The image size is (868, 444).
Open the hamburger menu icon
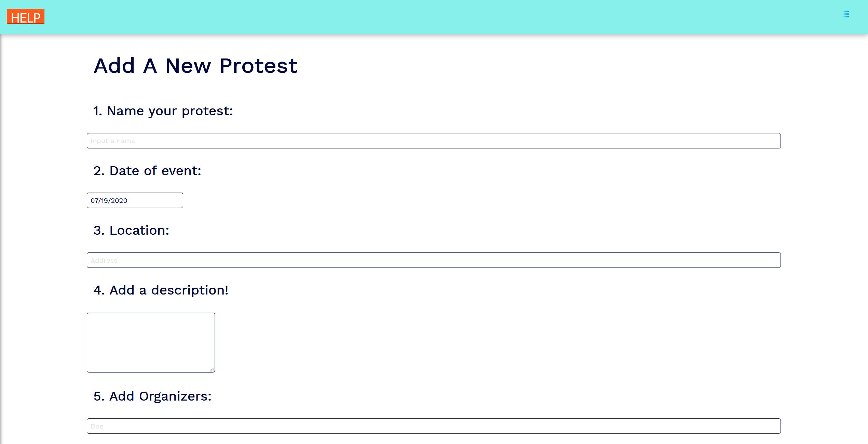click(846, 14)
